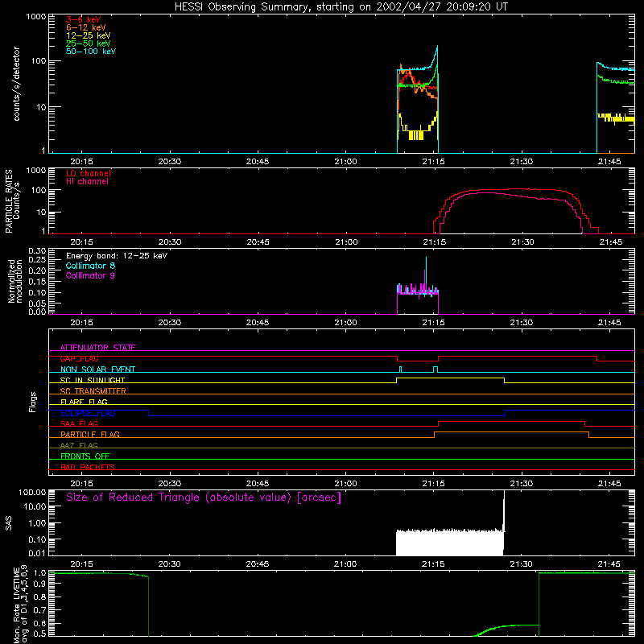Click the SC_IN_SUNLIGHT flag label
Screen dimensions: 644x644
coord(93,380)
